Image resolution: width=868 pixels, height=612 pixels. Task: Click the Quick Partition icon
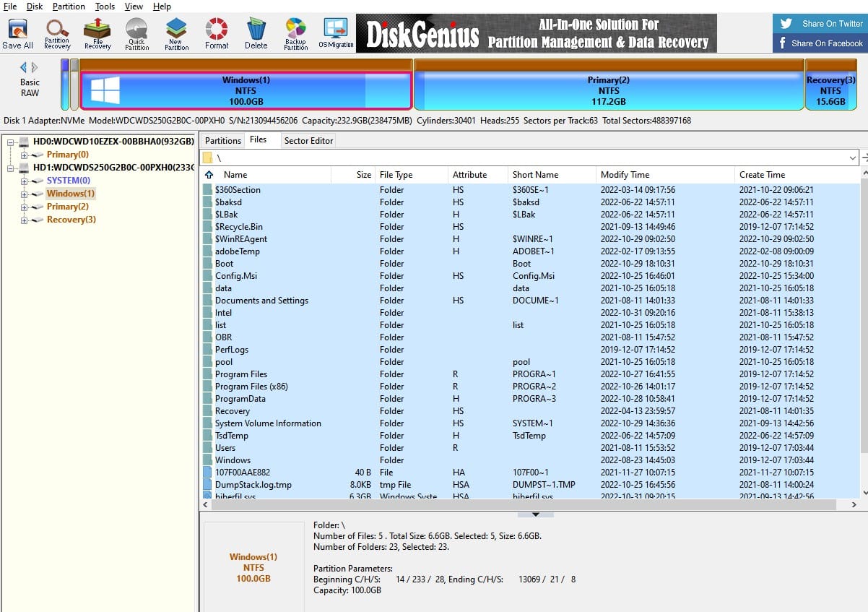[136, 33]
